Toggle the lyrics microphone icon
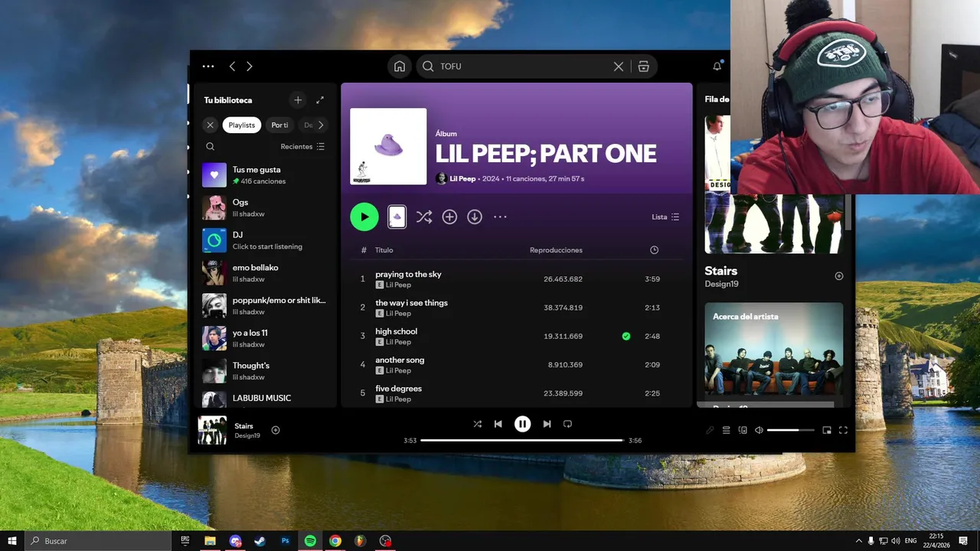This screenshot has width=980, height=551. point(710,430)
